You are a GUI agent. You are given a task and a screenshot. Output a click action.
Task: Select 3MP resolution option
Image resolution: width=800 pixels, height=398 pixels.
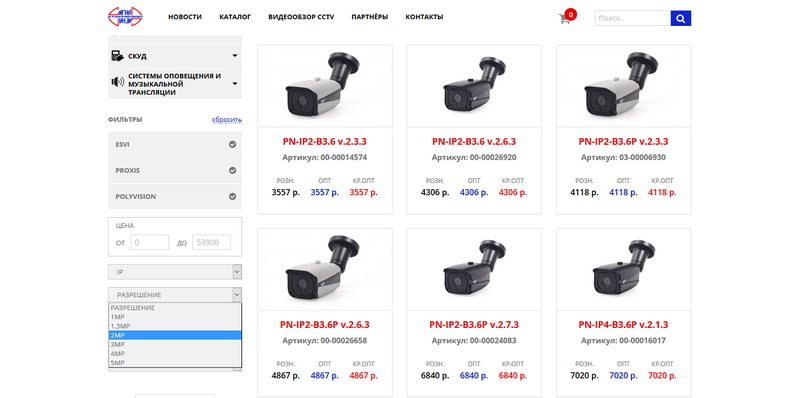coord(175,344)
